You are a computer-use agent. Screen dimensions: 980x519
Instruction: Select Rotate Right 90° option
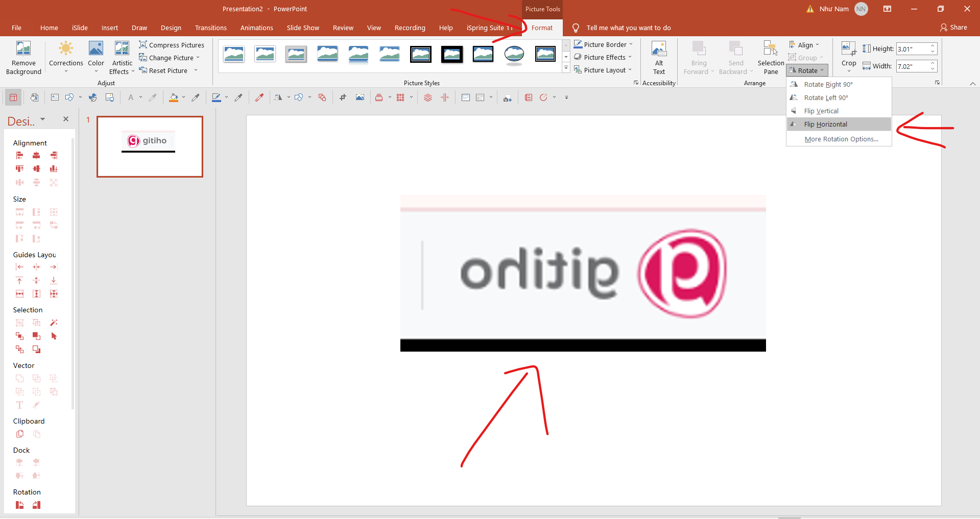839,84
